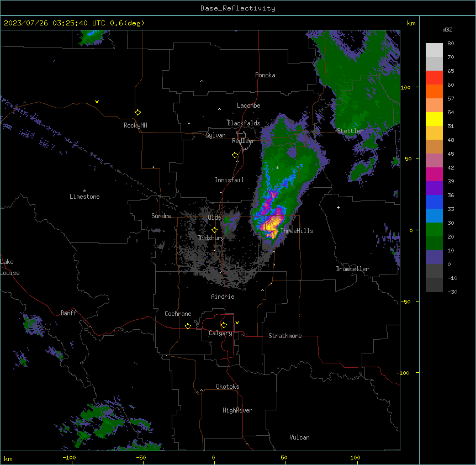Click the Sundre city label
The width and height of the screenshot is (476, 465).
pos(161,216)
